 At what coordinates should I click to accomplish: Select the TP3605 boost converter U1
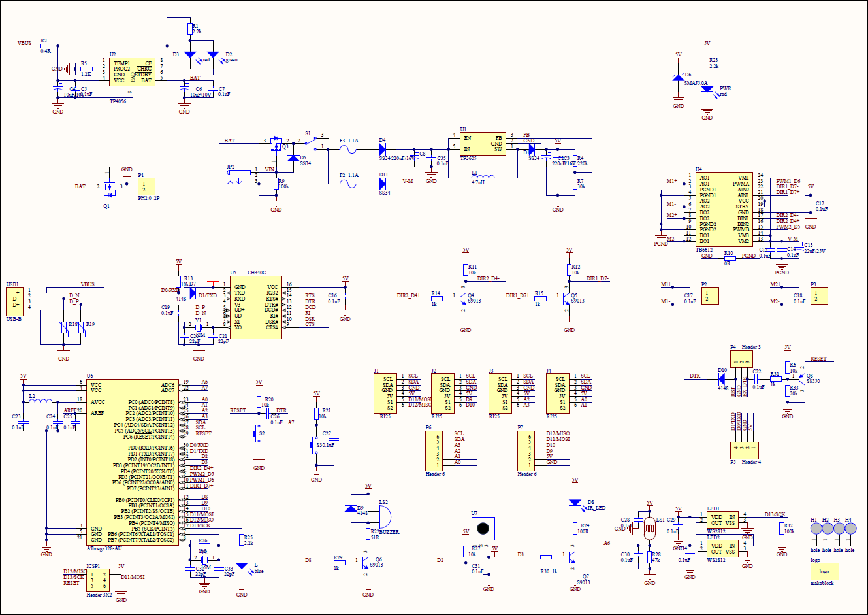(483, 144)
